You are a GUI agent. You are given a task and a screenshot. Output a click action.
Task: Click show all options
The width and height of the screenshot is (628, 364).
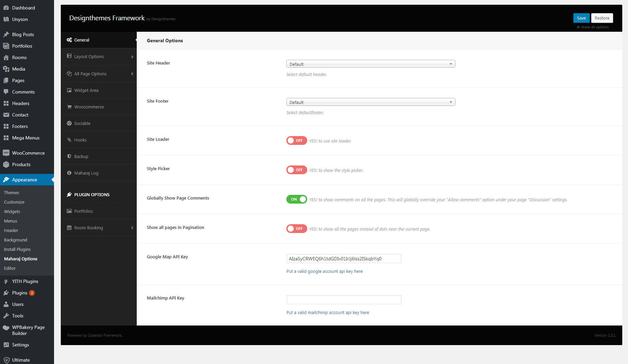(x=593, y=27)
